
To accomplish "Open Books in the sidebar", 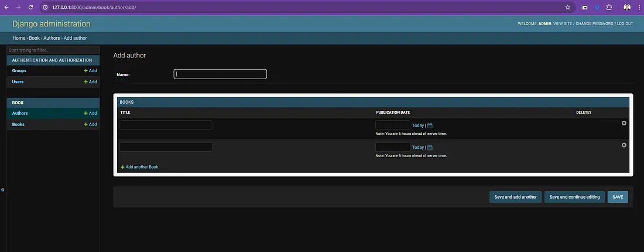I will click(18, 124).
